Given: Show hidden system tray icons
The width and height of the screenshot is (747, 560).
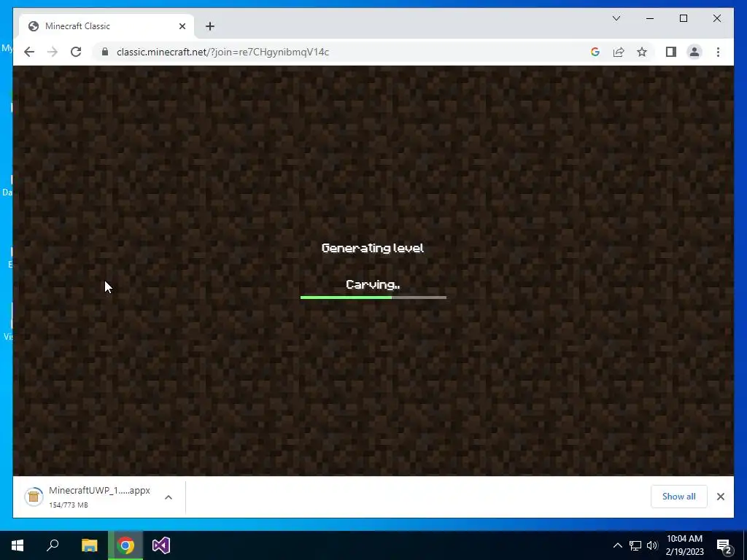Looking at the screenshot, I should (x=617, y=545).
